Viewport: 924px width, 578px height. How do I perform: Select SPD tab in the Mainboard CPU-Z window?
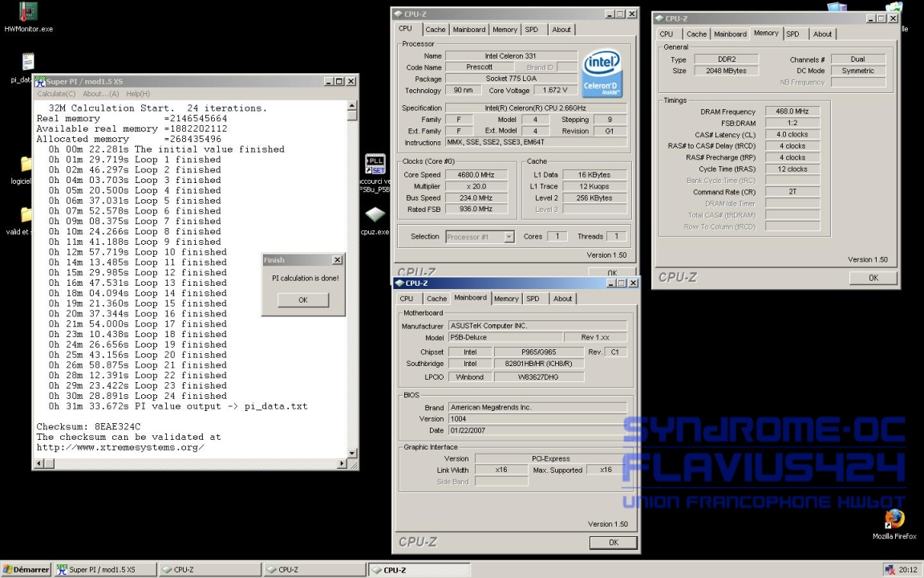[x=533, y=299]
